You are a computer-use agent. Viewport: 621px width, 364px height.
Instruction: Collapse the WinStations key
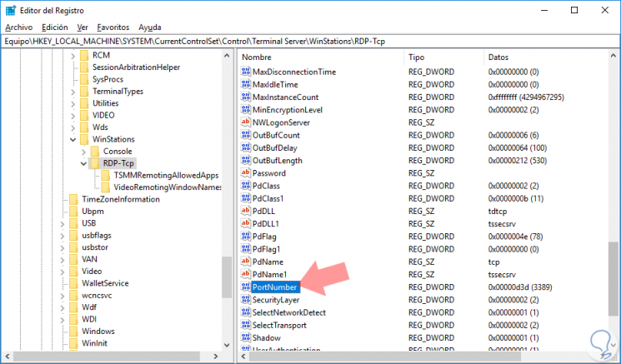click(x=73, y=139)
